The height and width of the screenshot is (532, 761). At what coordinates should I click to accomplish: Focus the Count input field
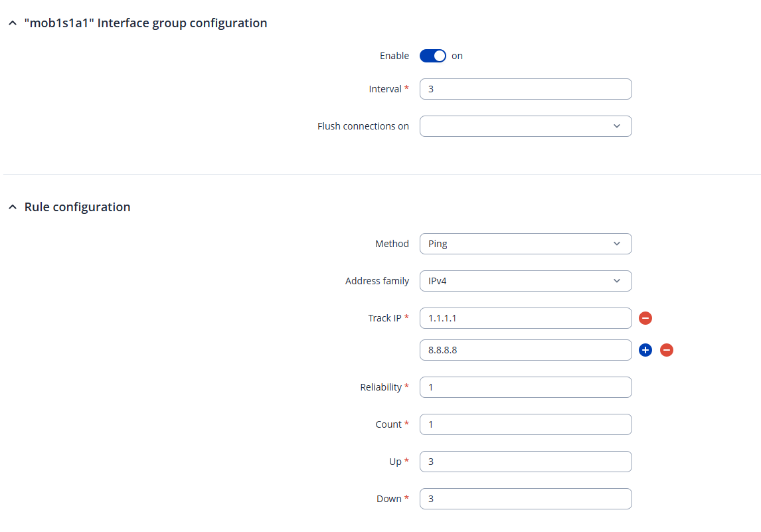(525, 424)
